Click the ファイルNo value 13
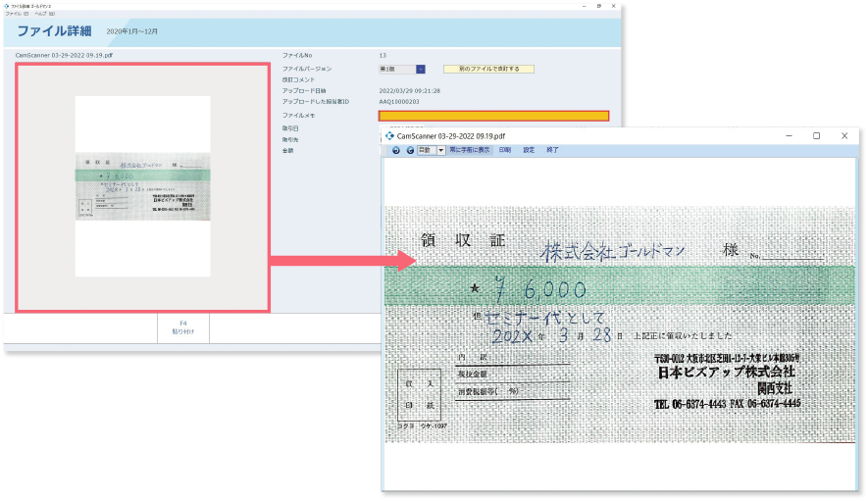Viewport: 868px width, 501px height. 383,55
